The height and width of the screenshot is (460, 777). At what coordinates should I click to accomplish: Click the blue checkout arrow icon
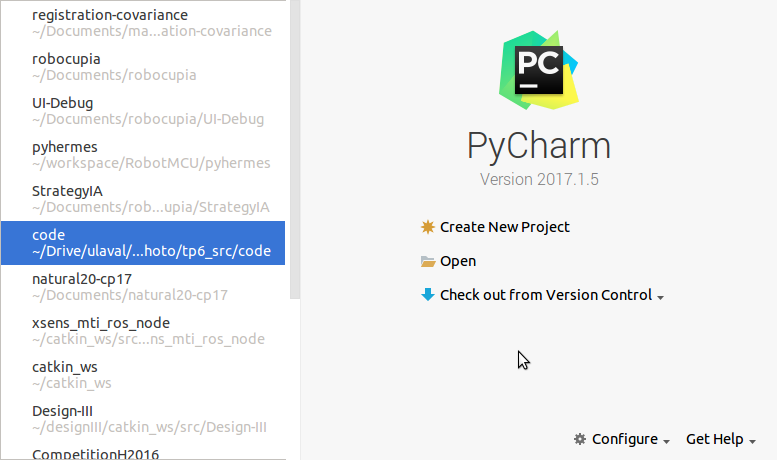pos(428,295)
